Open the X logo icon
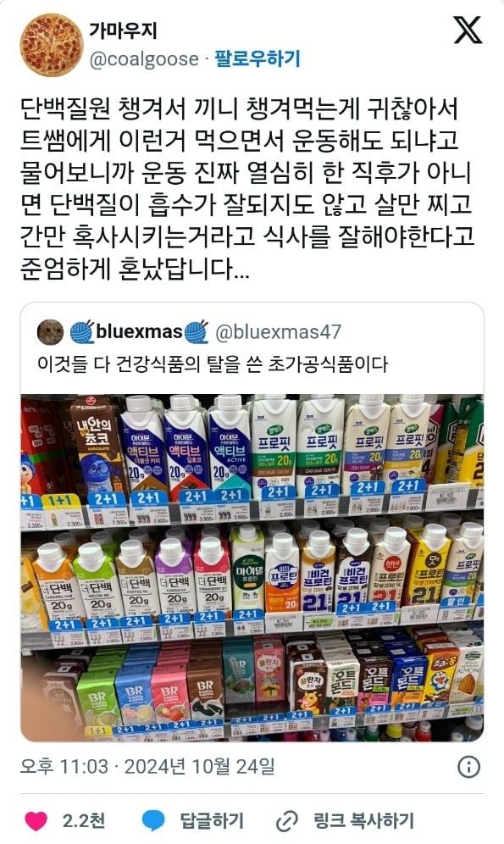 pos(468,30)
